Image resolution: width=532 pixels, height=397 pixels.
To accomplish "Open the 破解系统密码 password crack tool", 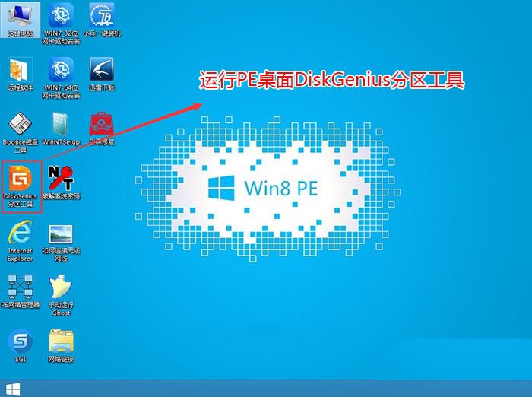I will pyautogui.click(x=60, y=177).
